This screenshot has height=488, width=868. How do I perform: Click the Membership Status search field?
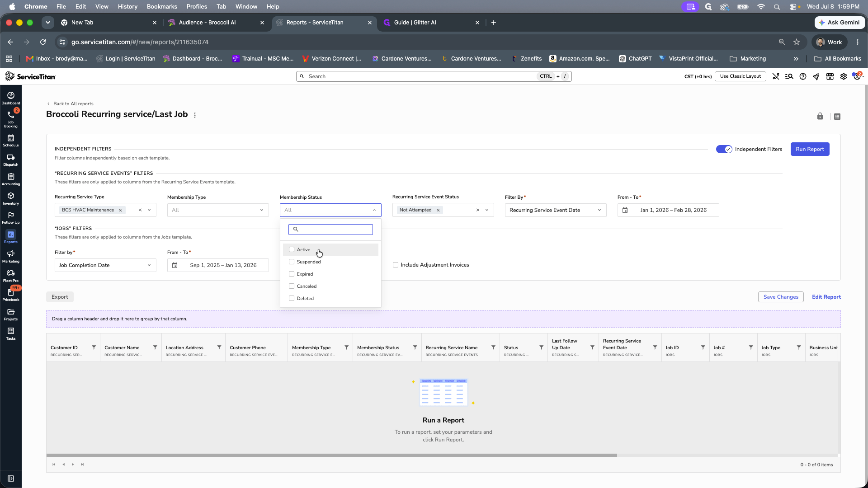[x=330, y=230]
